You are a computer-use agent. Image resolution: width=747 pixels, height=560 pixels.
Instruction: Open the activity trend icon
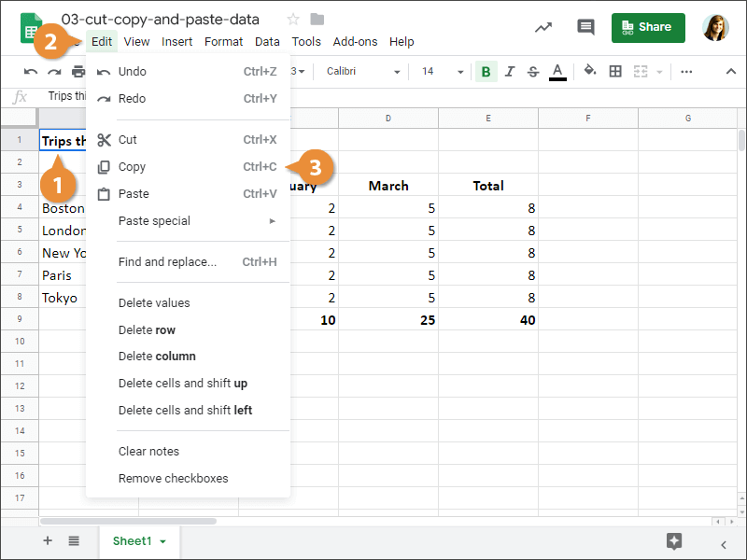tap(543, 27)
